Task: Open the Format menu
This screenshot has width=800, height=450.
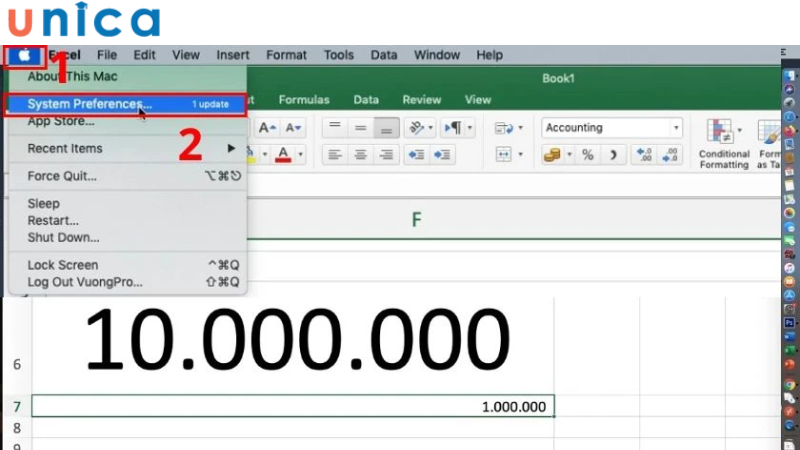Action: pyautogui.click(x=286, y=55)
